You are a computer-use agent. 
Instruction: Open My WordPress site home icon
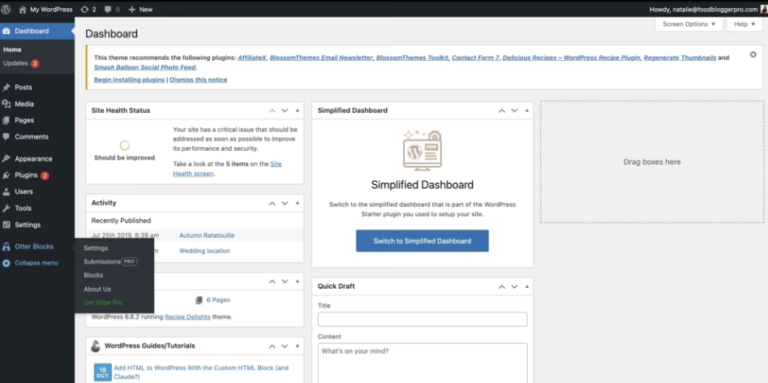[23, 9]
